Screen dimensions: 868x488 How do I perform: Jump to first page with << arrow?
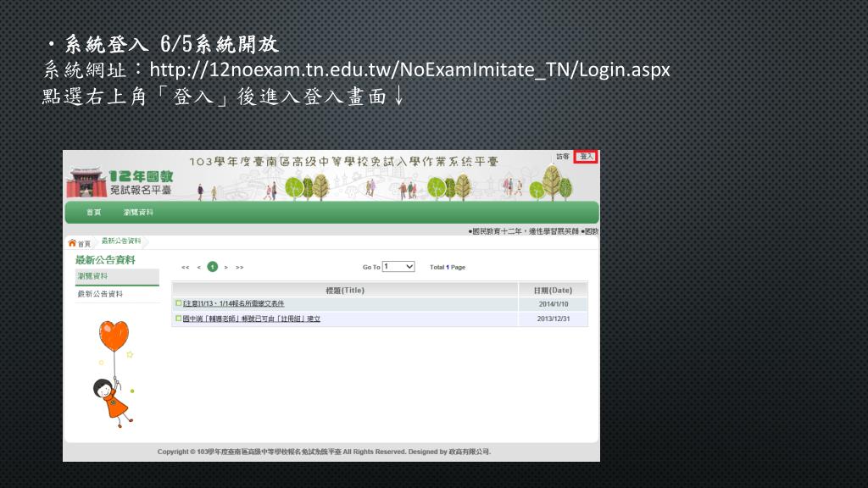point(185,267)
